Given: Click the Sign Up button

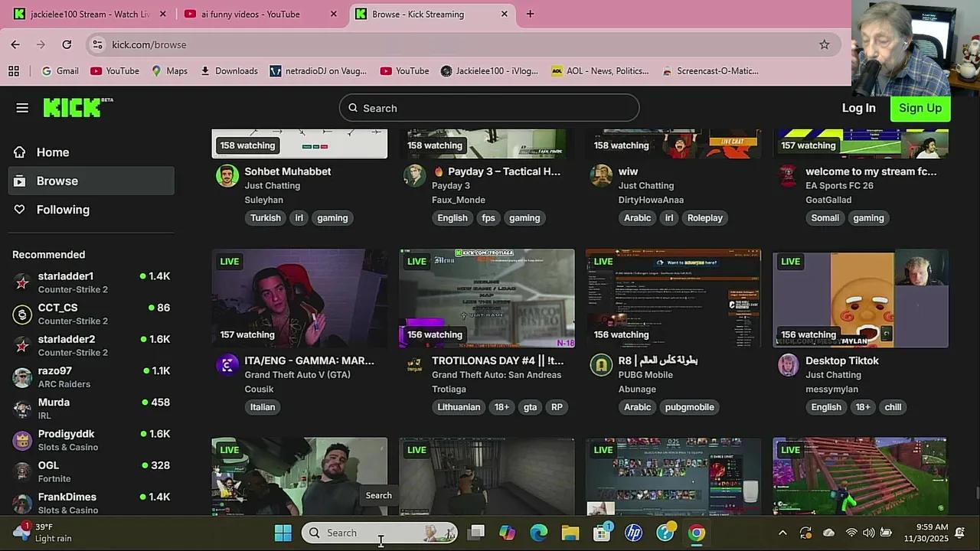Looking at the screenshot, I should tap(920, 108).
